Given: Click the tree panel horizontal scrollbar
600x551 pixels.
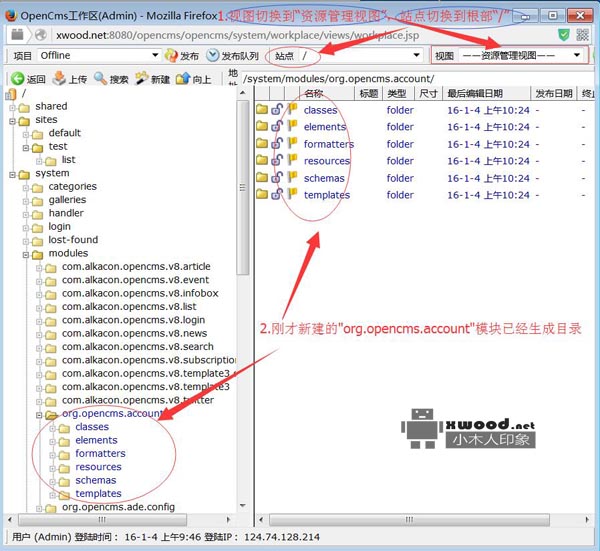Looking at the screenshot, I should pos(102,520).
